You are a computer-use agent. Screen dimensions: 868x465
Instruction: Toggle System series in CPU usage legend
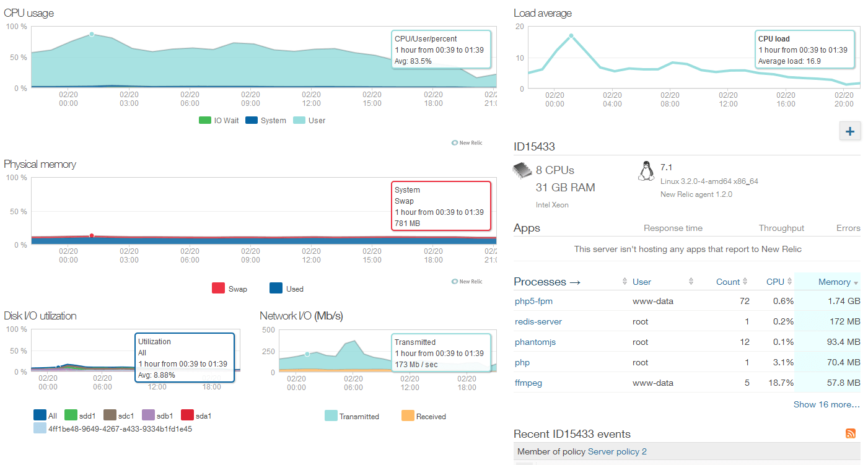tap(266, 120)
